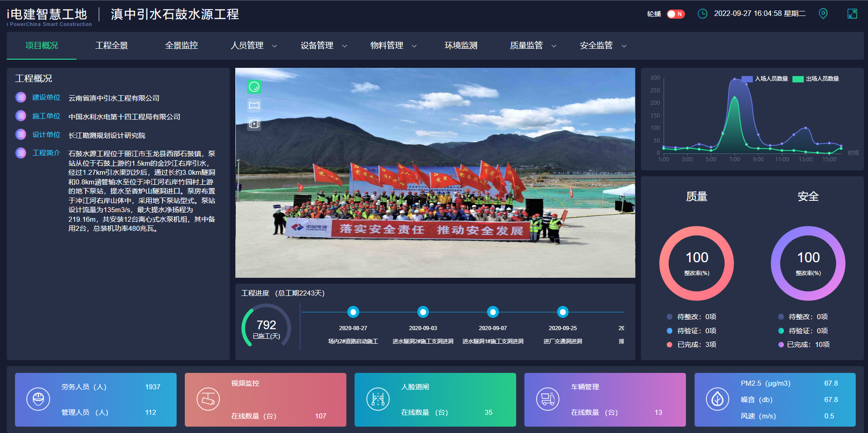Open the 环境监测 tab
868x433 pixels.
461,46
